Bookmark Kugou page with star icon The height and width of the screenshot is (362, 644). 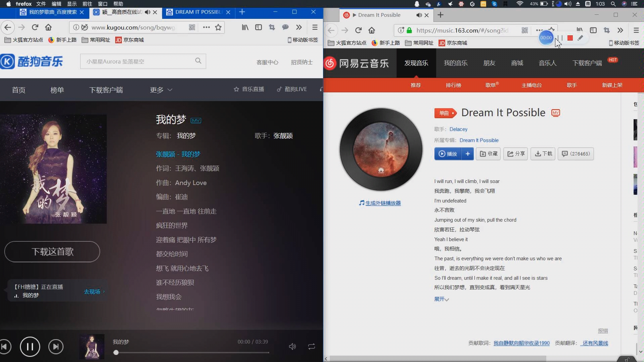click(x=218, y=27)
